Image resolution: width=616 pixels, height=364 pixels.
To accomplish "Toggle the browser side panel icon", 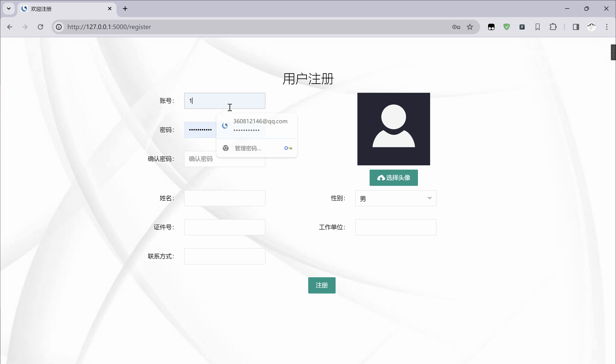I will click(x=576, y=27).
